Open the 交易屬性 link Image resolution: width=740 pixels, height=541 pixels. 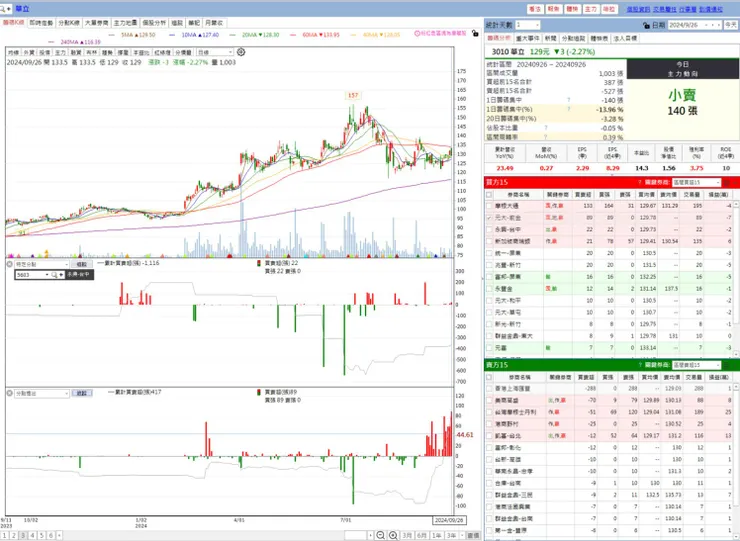click(664, 9)
